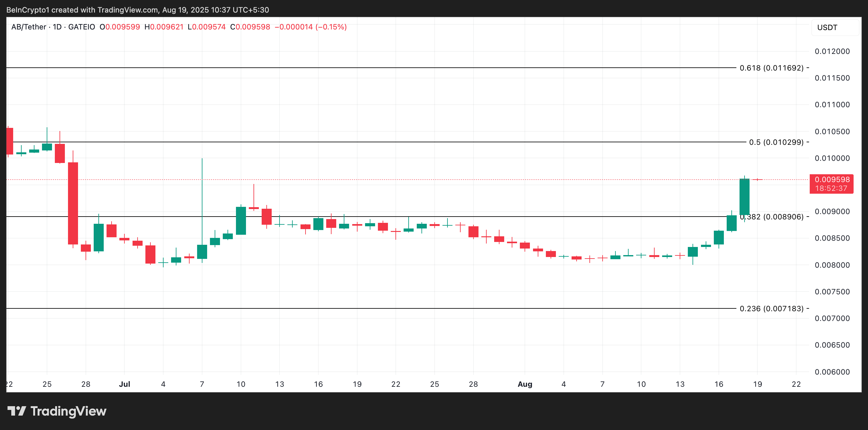Click the closing price value C0.009598
The image size is (868, 430).
pos(250,27)
